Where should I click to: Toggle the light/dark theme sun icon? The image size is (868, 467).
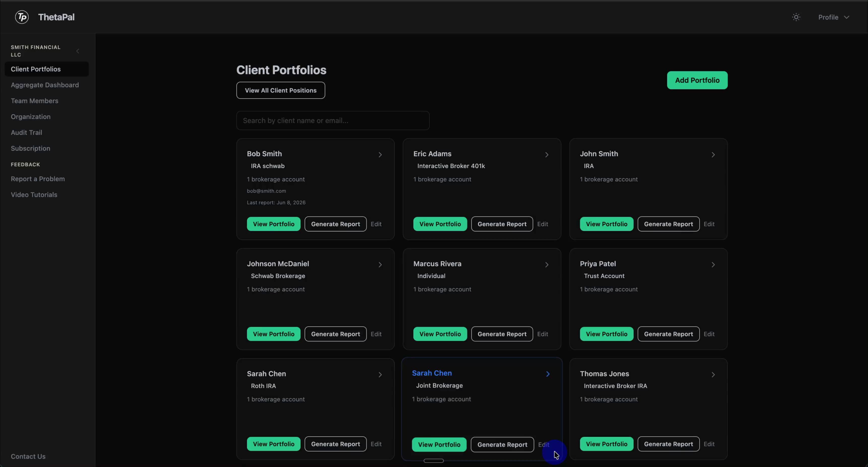point(796,17)
